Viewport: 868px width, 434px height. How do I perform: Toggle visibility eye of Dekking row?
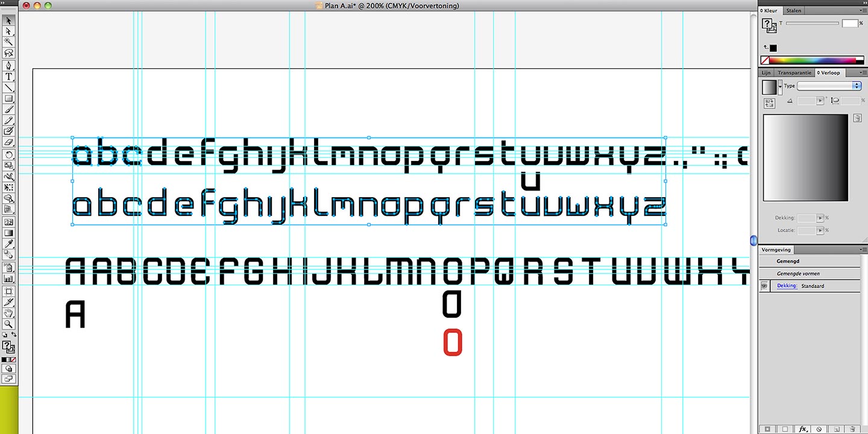764,286
